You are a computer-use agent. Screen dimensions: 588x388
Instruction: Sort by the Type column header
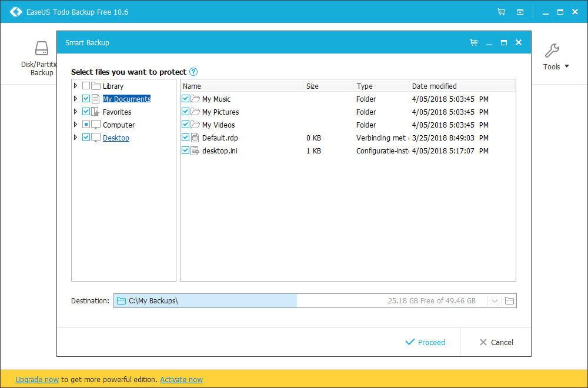point(381,86)
